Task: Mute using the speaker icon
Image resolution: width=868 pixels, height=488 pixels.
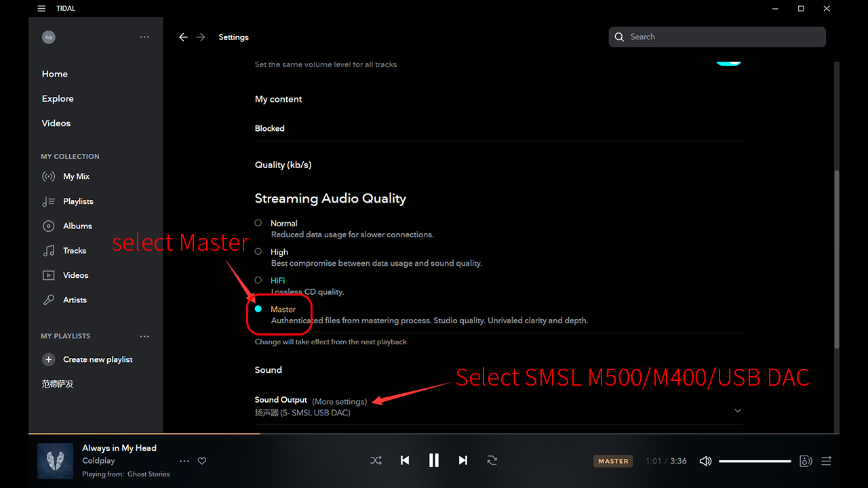Action: click(706, 461)
